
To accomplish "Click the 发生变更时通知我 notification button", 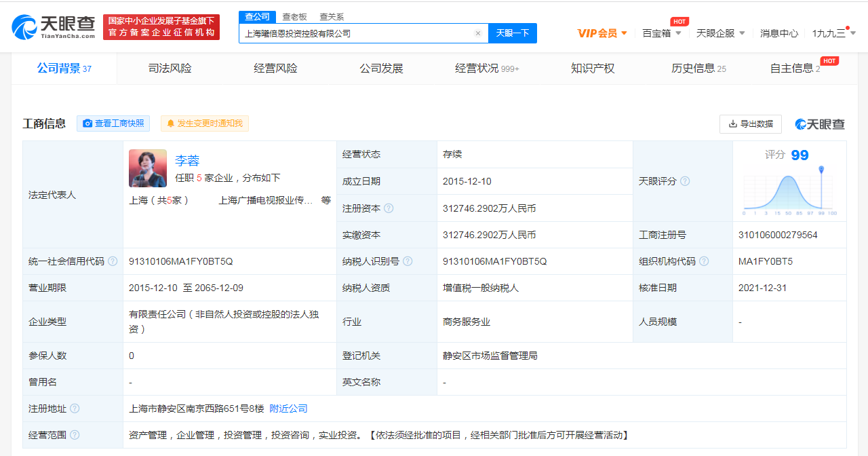I will pyautogui.click(x=205, y=123).
